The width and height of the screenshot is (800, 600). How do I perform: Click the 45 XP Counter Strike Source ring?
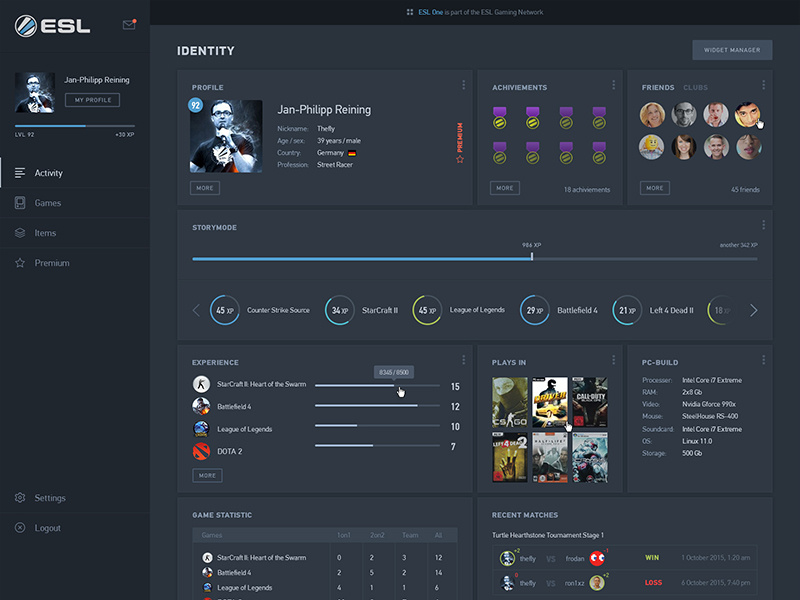224,310
